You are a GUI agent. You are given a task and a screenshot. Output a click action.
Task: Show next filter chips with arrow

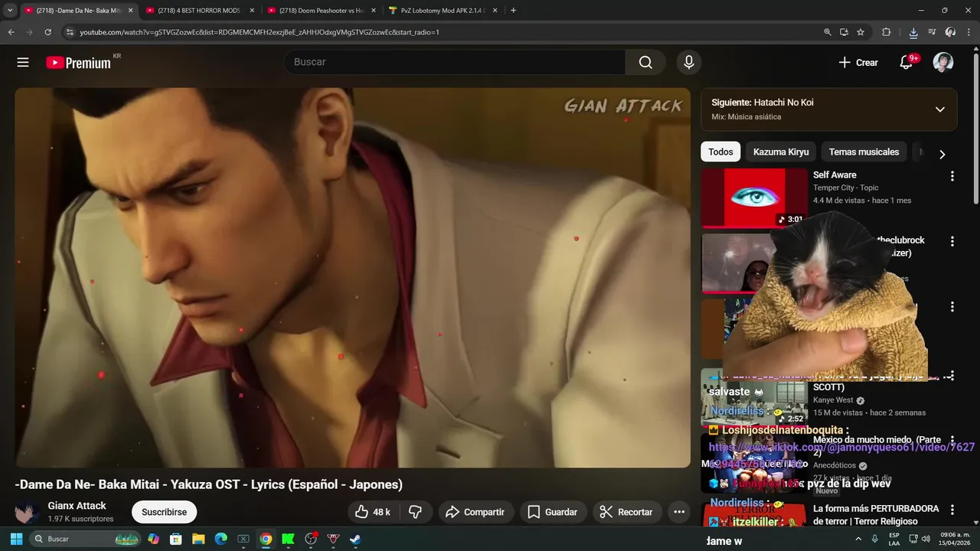coord(942,154)
